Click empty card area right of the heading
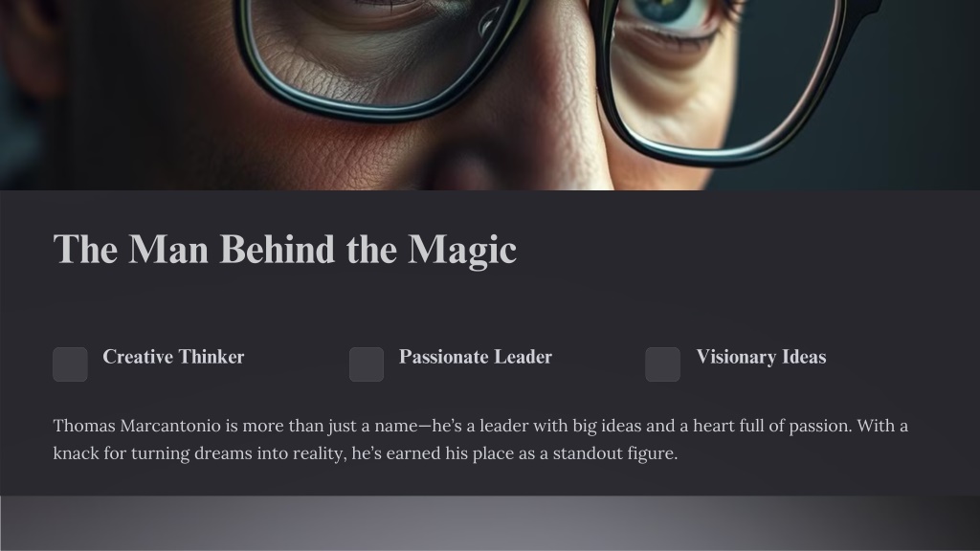This screenshot has width=980, height=551. coord(738,250)
